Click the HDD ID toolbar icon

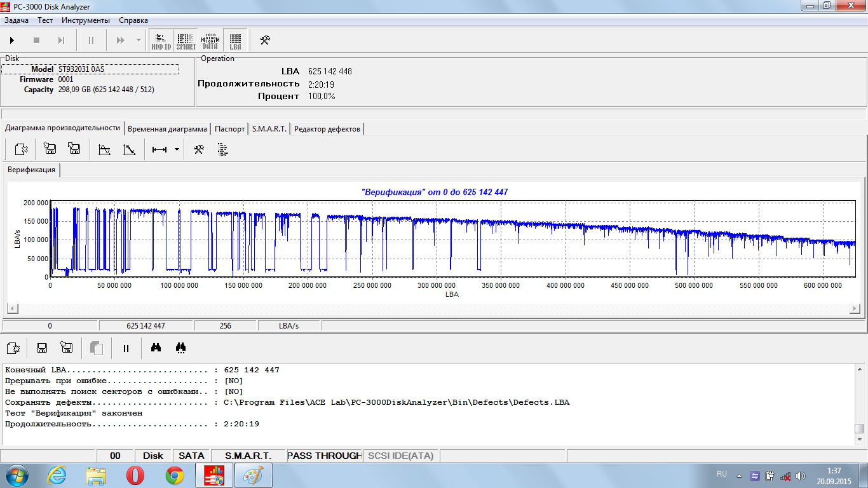[x=161, y=41]
